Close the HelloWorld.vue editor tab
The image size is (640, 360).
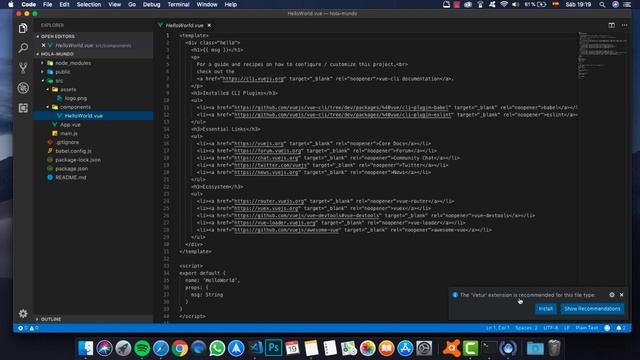pyautogui.click(x=209, y=25)
